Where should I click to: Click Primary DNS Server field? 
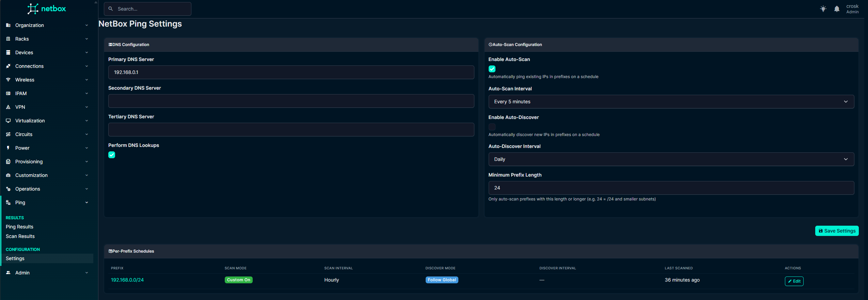coord(291,72)
